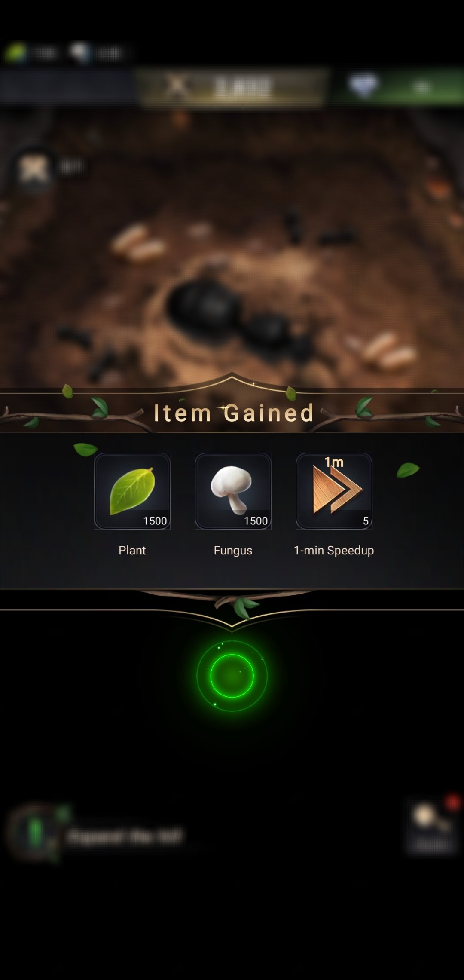Click the 'Plant' label text

(x=132, y=550)
